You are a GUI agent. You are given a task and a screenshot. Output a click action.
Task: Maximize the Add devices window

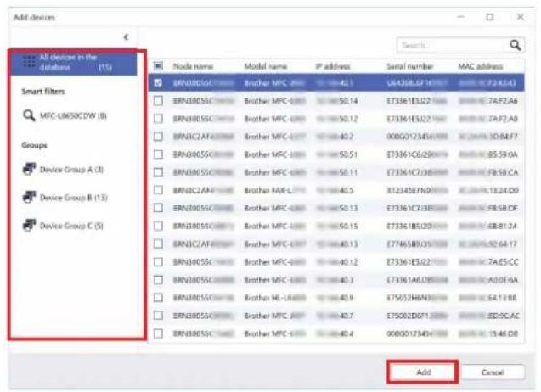[489, 17]
